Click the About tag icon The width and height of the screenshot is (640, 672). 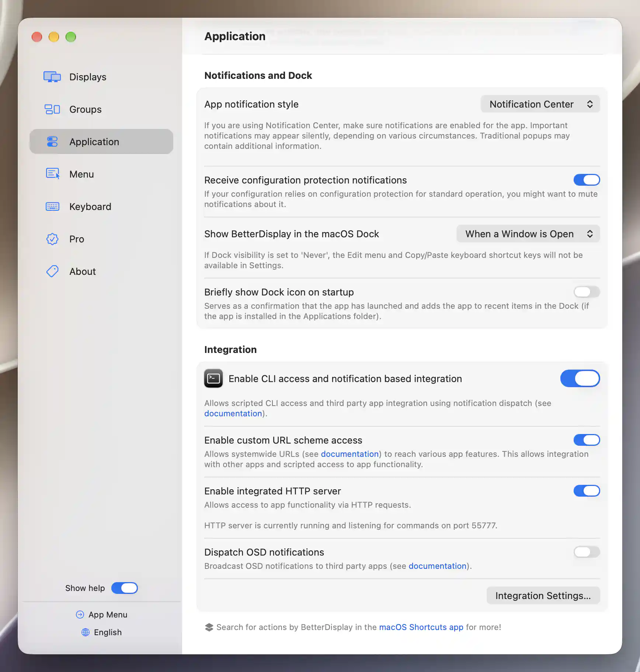click(52, 272)
